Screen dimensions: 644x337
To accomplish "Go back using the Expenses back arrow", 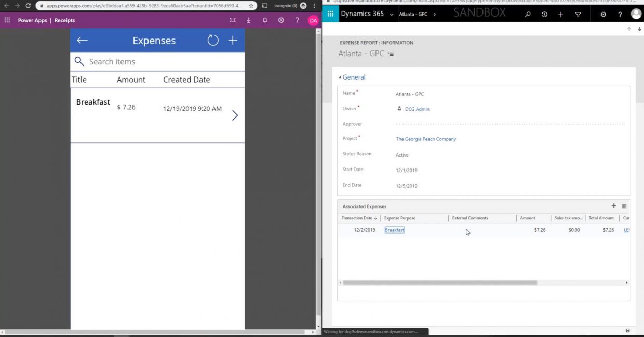I will tap(82, 40).
